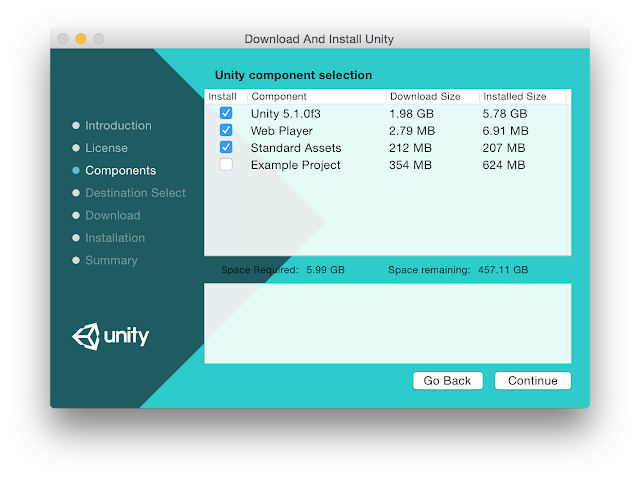640x480 pixels.
Task: Click the Space Required 5.99 GB value
Action: point(325,270)
